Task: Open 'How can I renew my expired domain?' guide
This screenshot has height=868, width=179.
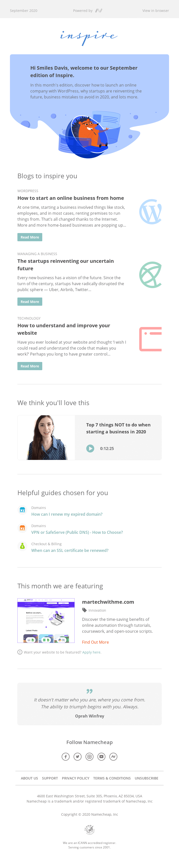Action: coord(67,514)
